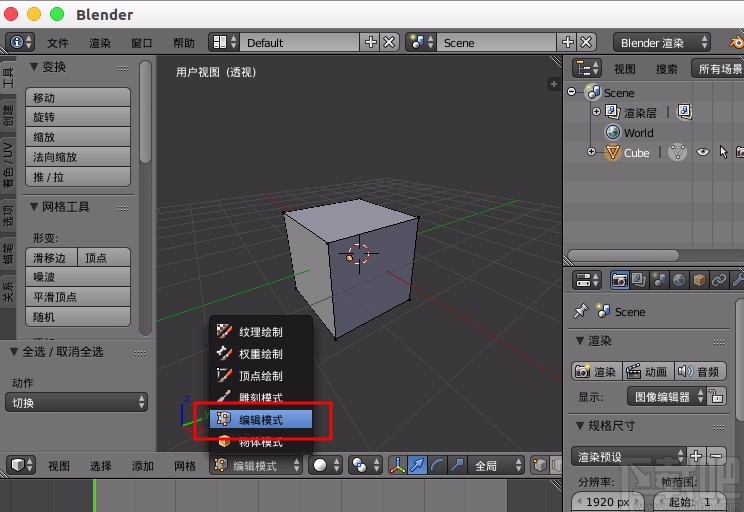Click the World globe icon in outliner
The height and width of the screenshot is (512, 744).
point(613,132)
